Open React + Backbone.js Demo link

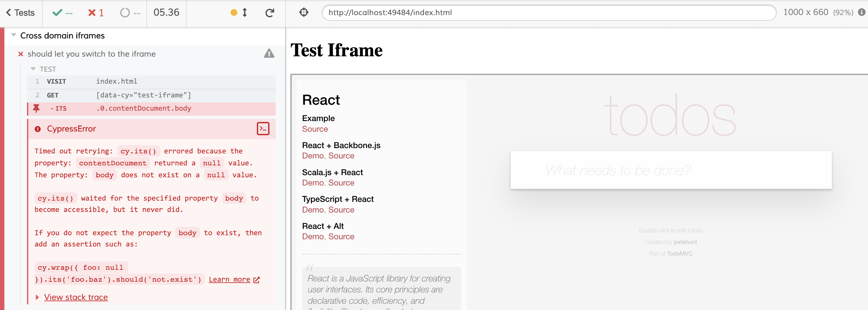click(x=313, y=156)
